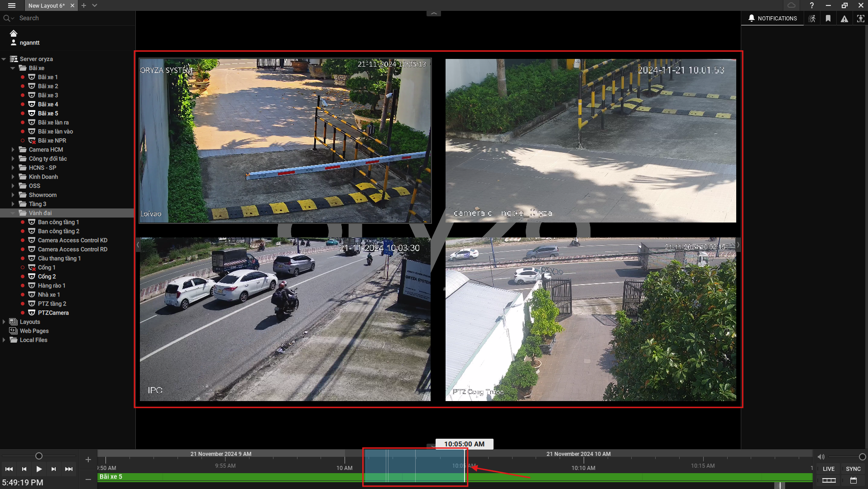The height and width of the screenshot is (489, 868).
Task: Select Camera Access Control KD
Action: (x=72, y=240)
